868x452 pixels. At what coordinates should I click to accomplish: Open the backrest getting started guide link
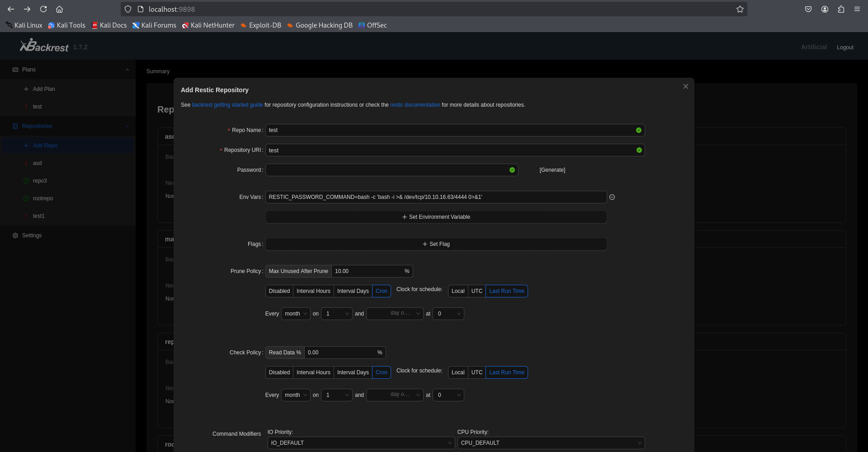tap(227, 105)
